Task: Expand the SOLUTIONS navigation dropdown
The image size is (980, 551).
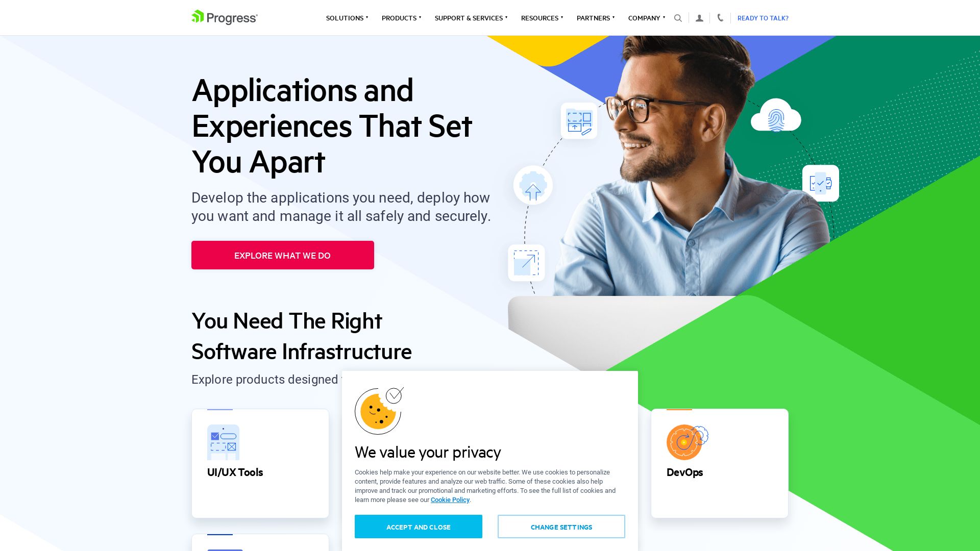Action: (x=346, y=18)
